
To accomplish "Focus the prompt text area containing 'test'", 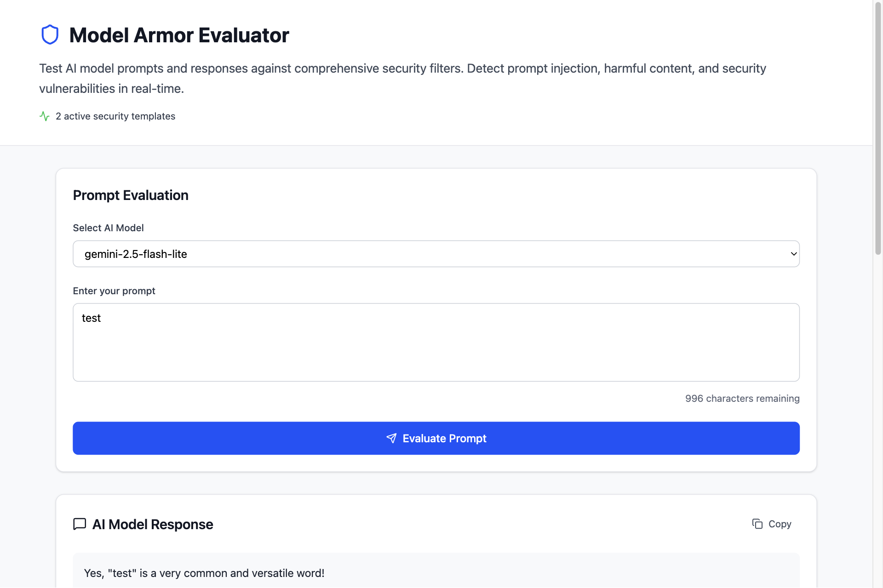I will [436, 342].
